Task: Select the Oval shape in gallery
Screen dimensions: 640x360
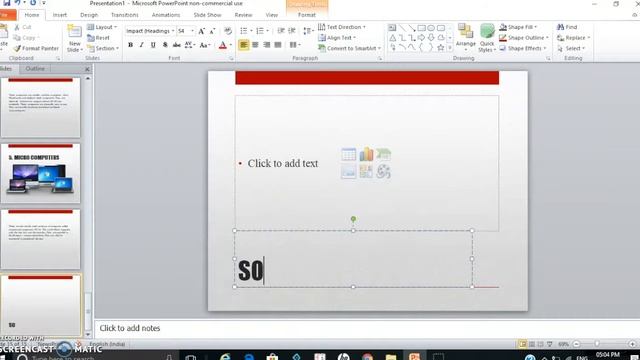Action: (x=431, y=28)
